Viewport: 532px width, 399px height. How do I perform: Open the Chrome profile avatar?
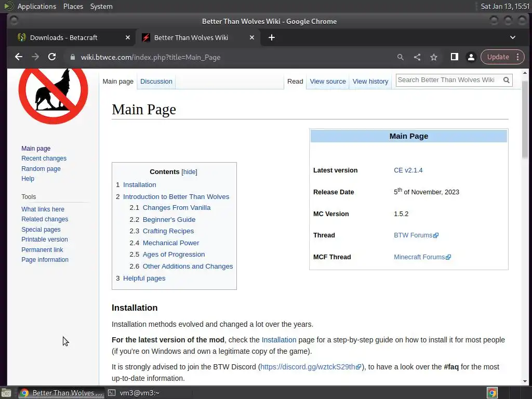coord(471,57)
